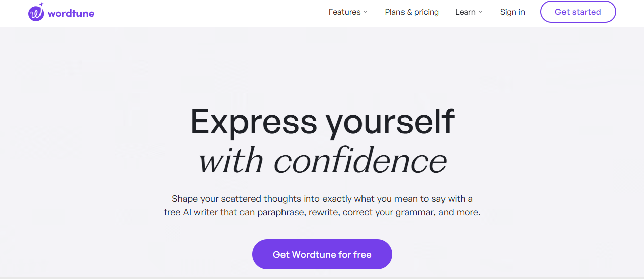The width and height of the screenshot is (644, 279).
Task: Click the purple Wordtune logo icon
Action: [x=36, y=14]
